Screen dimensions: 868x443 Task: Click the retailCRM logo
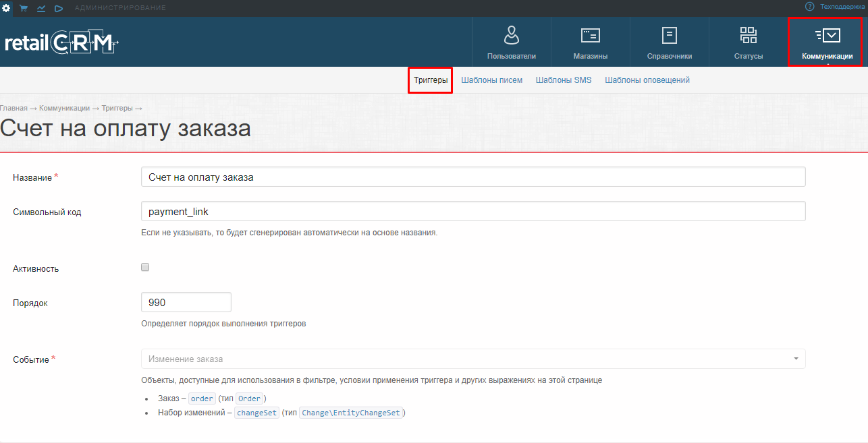click(x=61, y=42)
